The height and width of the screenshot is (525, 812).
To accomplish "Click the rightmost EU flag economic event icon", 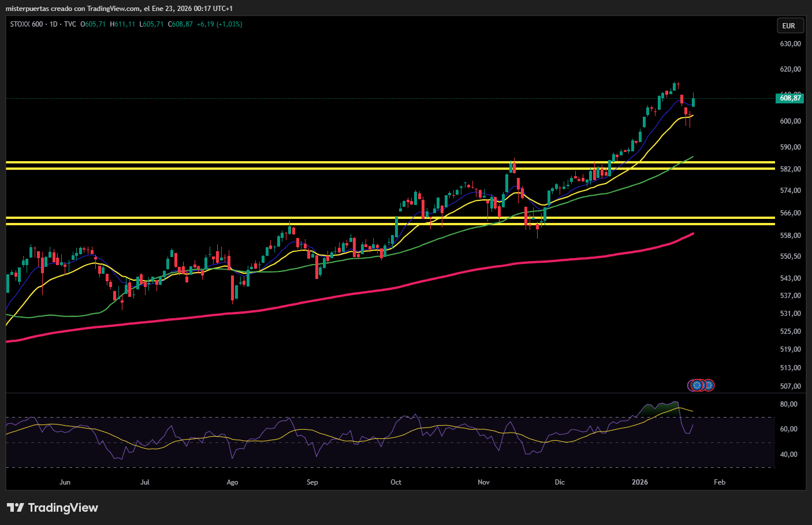I will 709,385.
